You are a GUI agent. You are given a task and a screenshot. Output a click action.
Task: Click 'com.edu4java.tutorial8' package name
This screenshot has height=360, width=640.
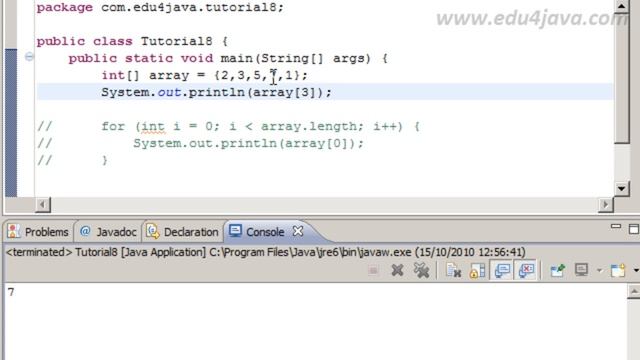(189, 7)
